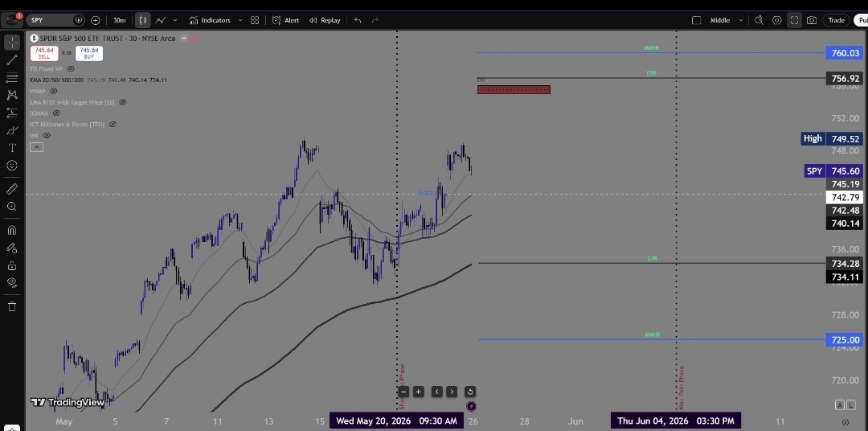Create an Alert from toolbar
The height and width of the screenshot is (431, 868).
(x=285, y=20)
